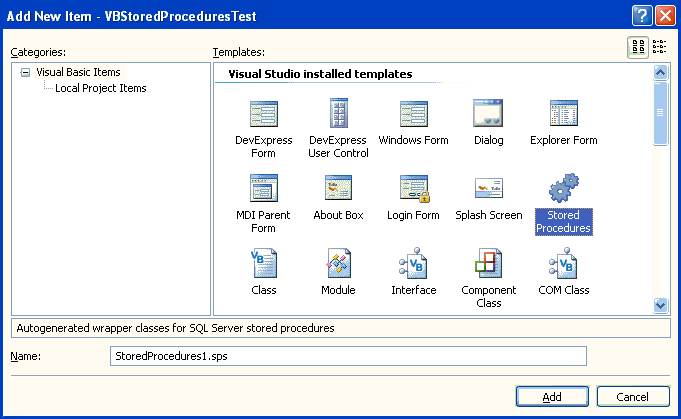Select the Login Form template
The height and width of the screenshot is (419, 681).
tap(413, 198)
